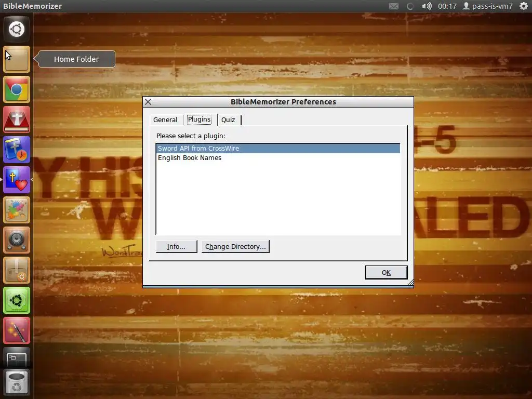The height and width of the screenshot is (399, 532).
Task: Open BibleMemorizer icon with cross and heart
Action: tap(16, 180)
